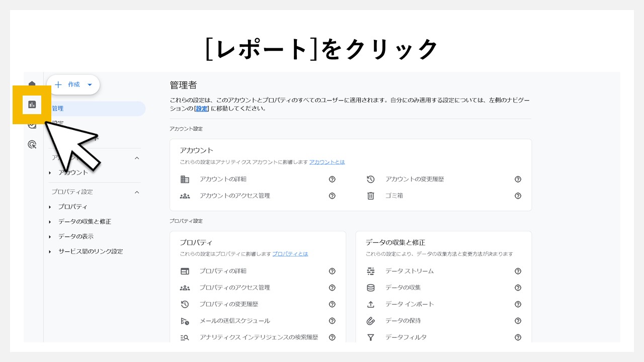The width and height of the screenshot is (644, 362).
Task: Click the 広告 icon in the left rail
Action: pyautogui.click(x=32, y=125)
